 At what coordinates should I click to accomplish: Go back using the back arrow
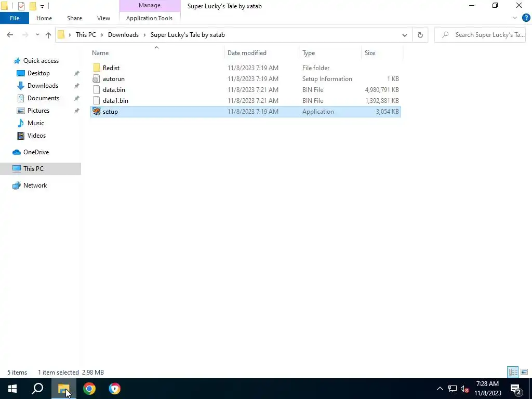(10, 35)
